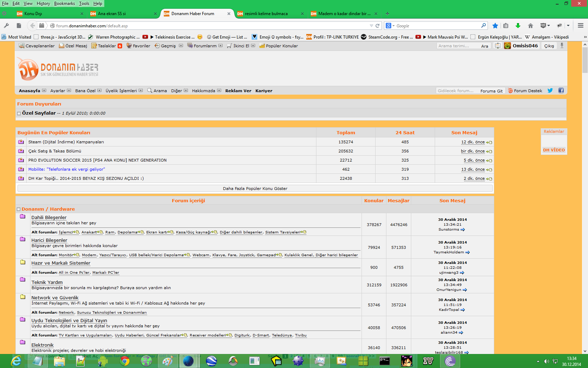Image resolution: width=588 pixels, height=368 pixels.
Task: Click the green downloads arrow icon
Action: pos(518,26)
